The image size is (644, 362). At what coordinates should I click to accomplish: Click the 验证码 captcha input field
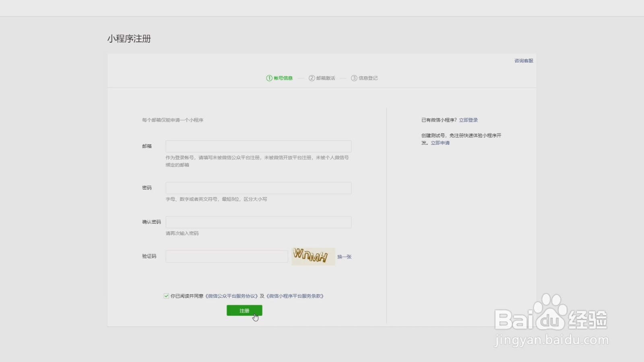coord(227,256)
